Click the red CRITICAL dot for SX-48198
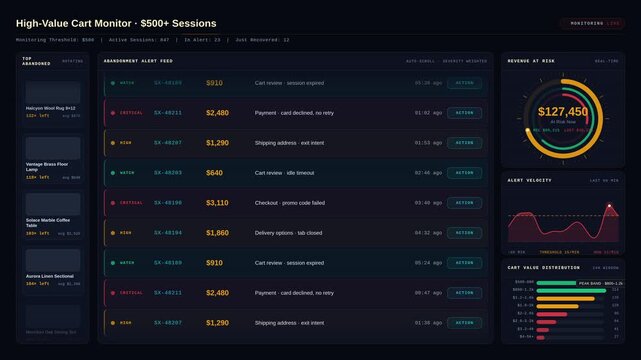Image resolution: width=641 pixels, height=360 pixels. tap(113, 203)
